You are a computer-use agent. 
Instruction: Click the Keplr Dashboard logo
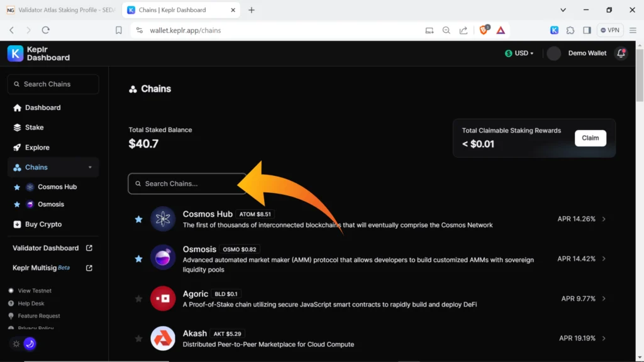point(39,53)
